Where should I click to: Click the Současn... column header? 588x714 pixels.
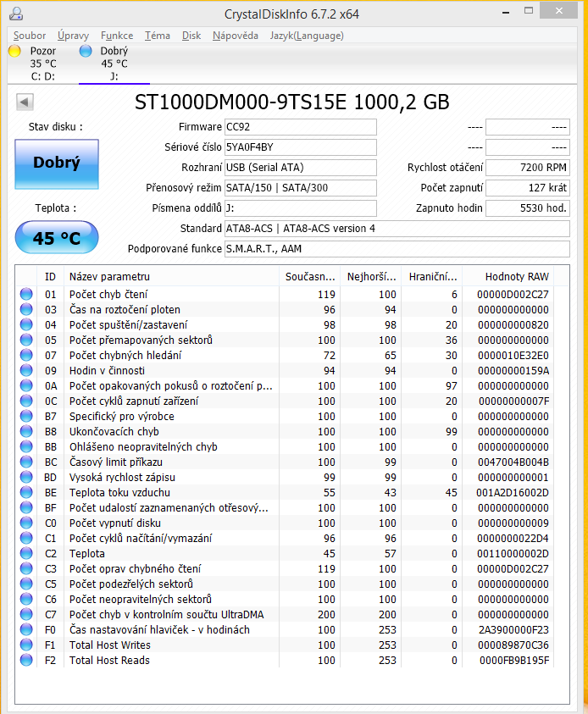click(310, 276)
